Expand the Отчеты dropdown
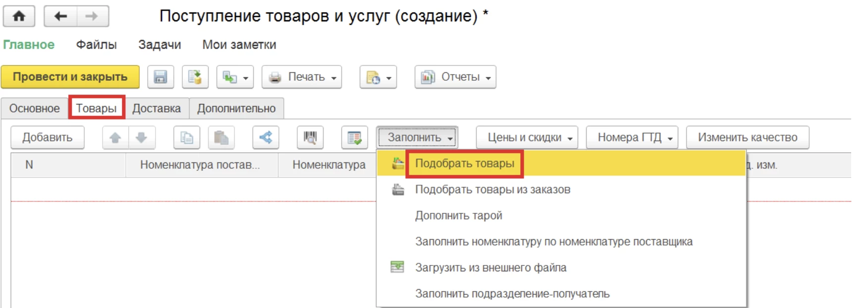Viewport: 868px width, 308px height. coord(455,77)
